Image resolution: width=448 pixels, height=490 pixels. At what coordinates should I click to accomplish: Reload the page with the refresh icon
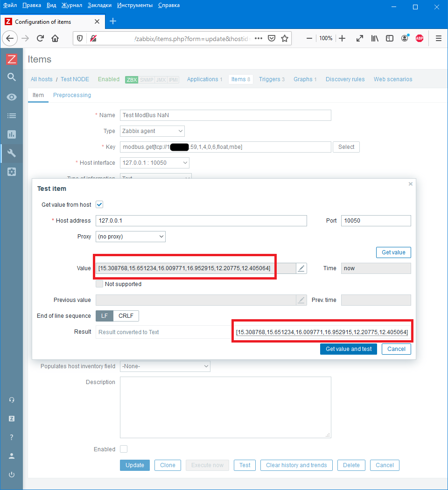(x=40, y=38)
